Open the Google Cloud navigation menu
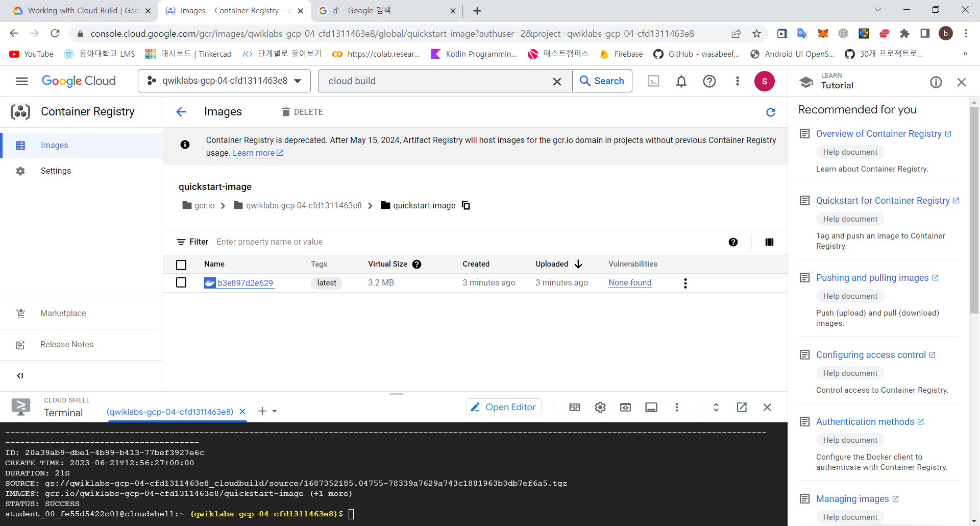 coord(21,81)
